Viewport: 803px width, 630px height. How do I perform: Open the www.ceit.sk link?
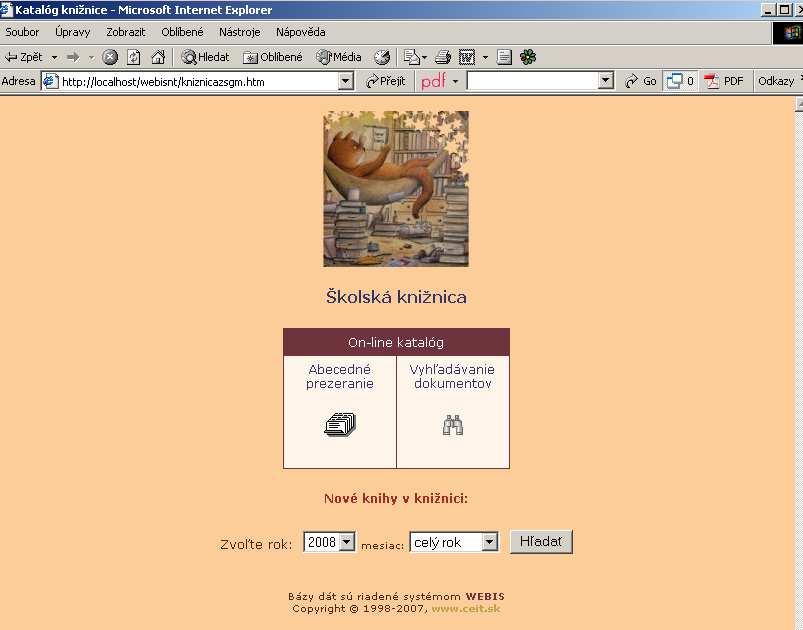(466, 608)
